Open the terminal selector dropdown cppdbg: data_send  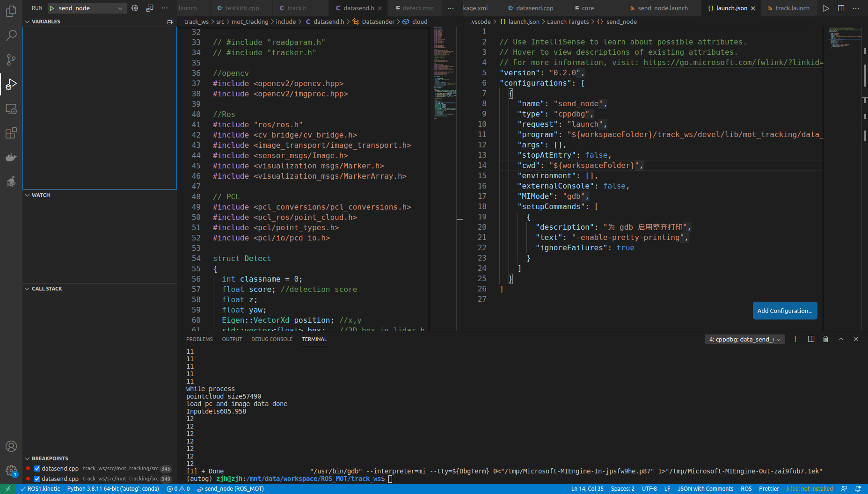pos(745,339)
